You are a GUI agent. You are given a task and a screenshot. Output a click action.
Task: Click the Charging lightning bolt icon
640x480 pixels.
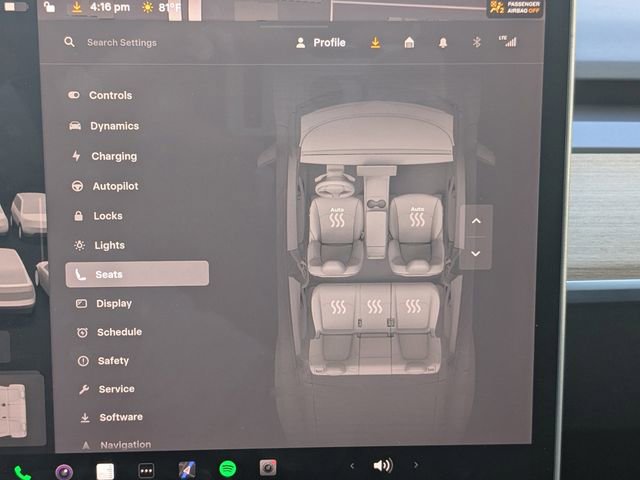click(x=76, y=156)
